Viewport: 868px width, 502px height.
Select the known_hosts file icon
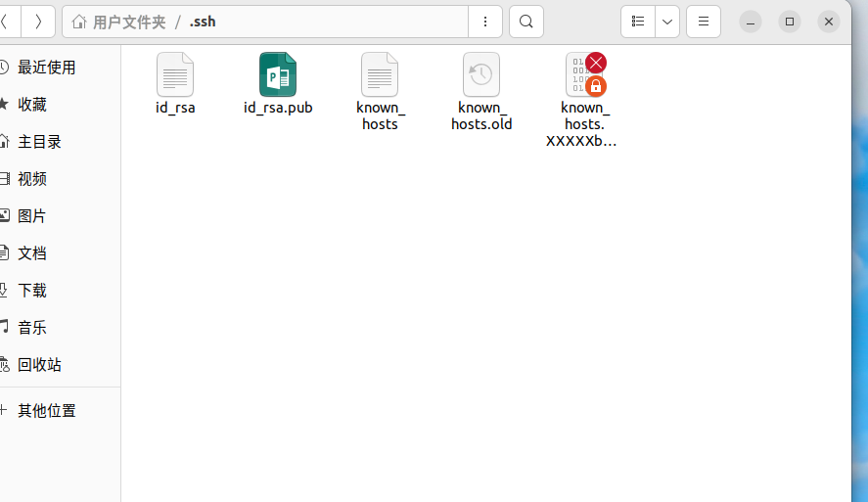[380, 75]
